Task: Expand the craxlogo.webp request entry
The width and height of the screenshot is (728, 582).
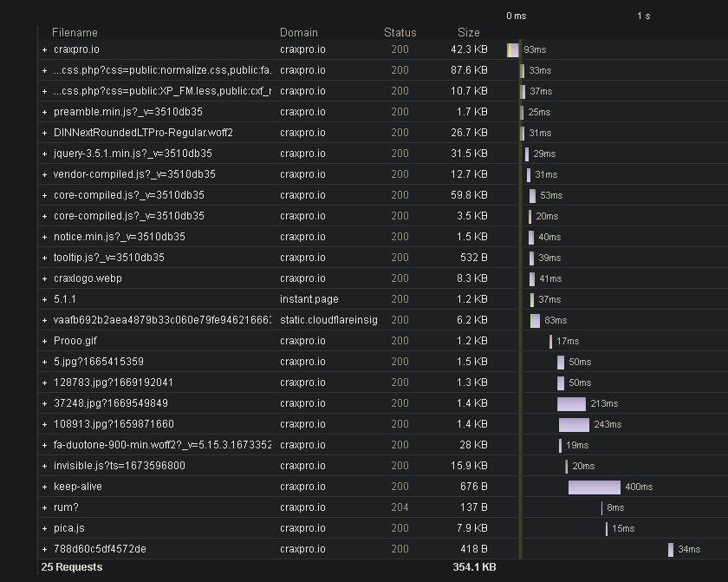Action: pos(44,278)
